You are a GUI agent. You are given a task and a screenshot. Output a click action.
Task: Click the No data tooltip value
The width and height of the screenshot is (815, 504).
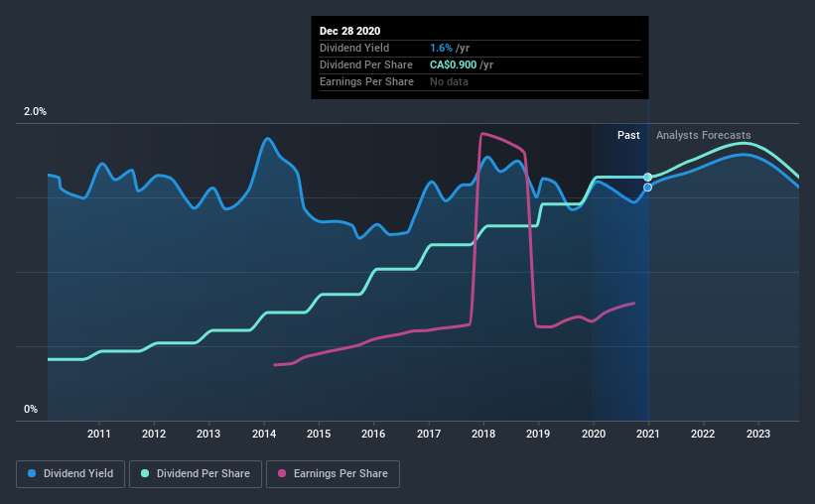click(449, 81)
